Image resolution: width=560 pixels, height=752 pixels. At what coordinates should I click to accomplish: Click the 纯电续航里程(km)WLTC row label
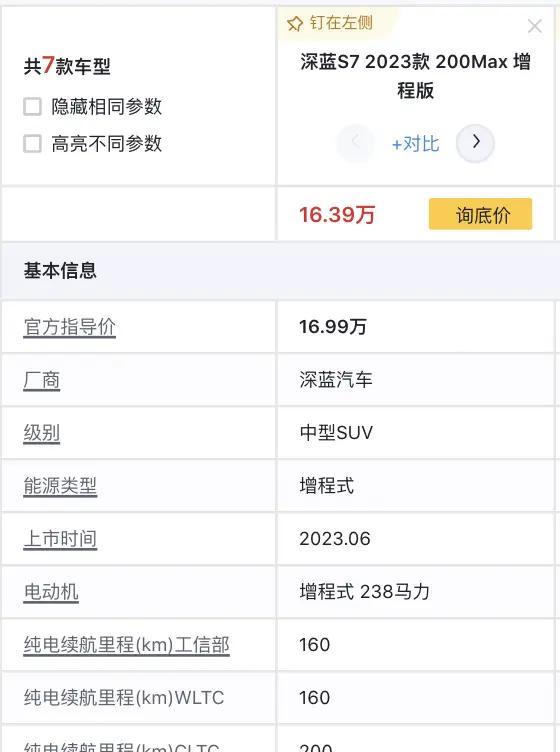[124, 698]
